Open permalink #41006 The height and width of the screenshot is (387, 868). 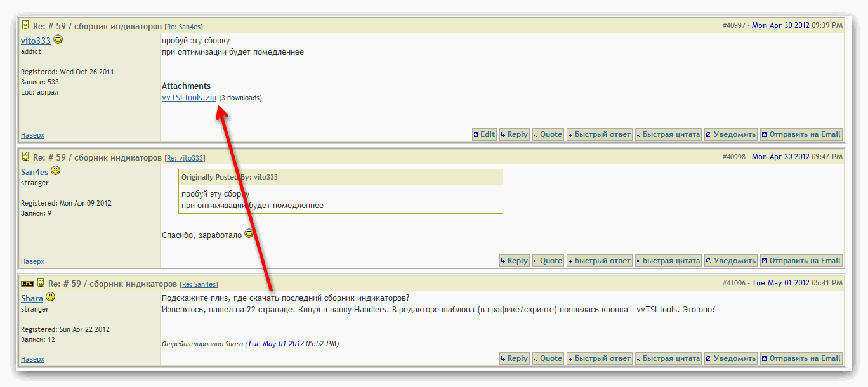click(734, 283)
